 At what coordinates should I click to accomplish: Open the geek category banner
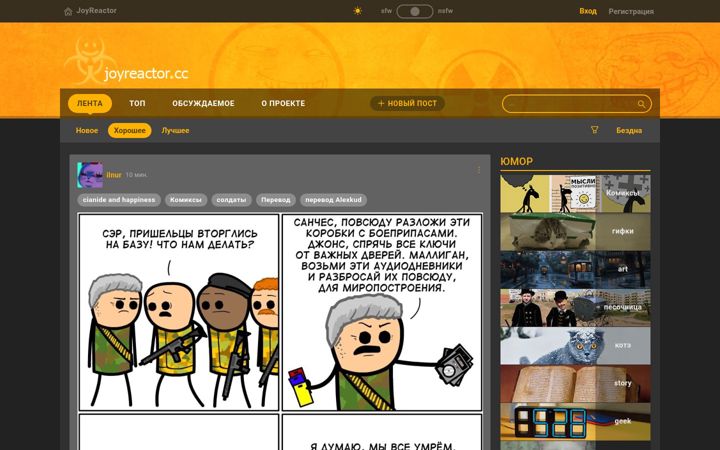point(575,422)
